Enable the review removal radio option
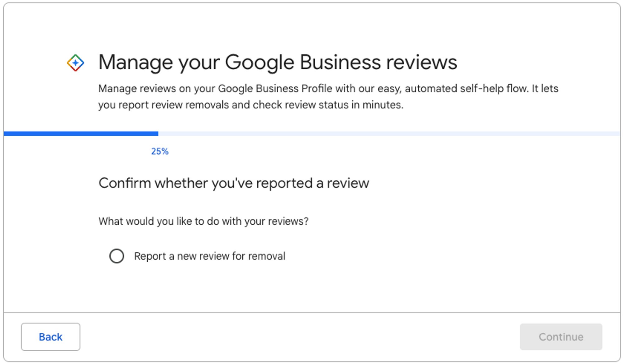 coord(117,256)
